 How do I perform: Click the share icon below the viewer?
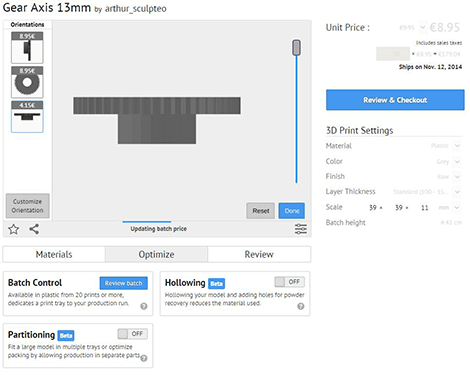pyautogui.click(x=34, y=229)
